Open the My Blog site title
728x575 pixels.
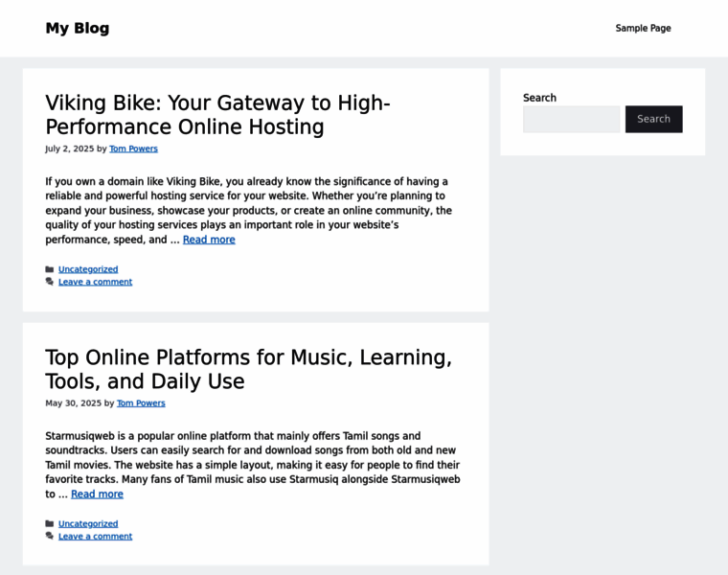pos(78,28)
